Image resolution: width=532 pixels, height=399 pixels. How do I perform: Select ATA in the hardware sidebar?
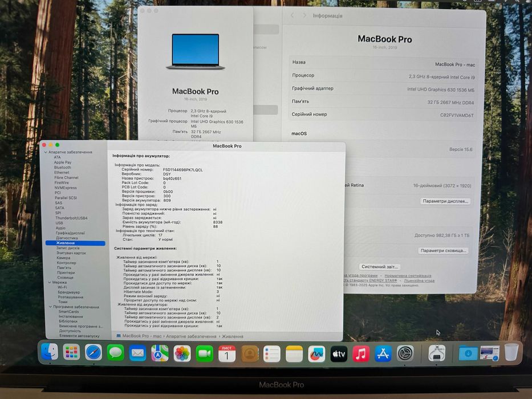pyautogui.click(x=58, y=157)
